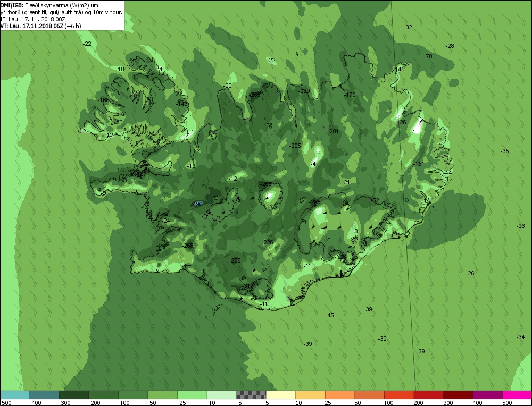532x406 pixels.
Task: Select the red swatch between 200 and 300
Action: point(428,395)
